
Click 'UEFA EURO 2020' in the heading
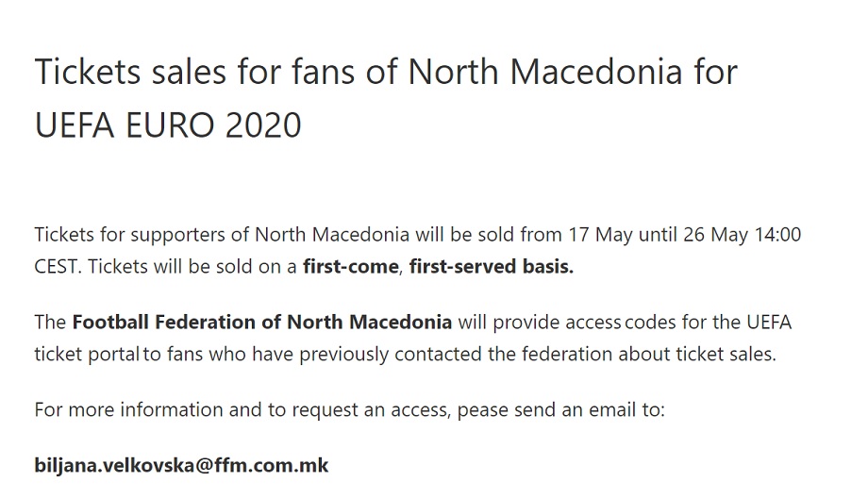pos(168,124)
